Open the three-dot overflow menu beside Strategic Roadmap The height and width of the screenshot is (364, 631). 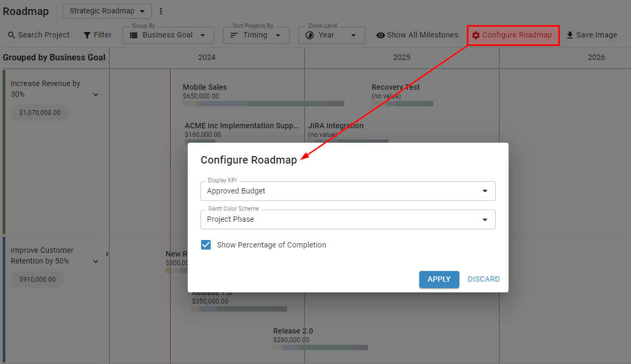tap(161, 11)
